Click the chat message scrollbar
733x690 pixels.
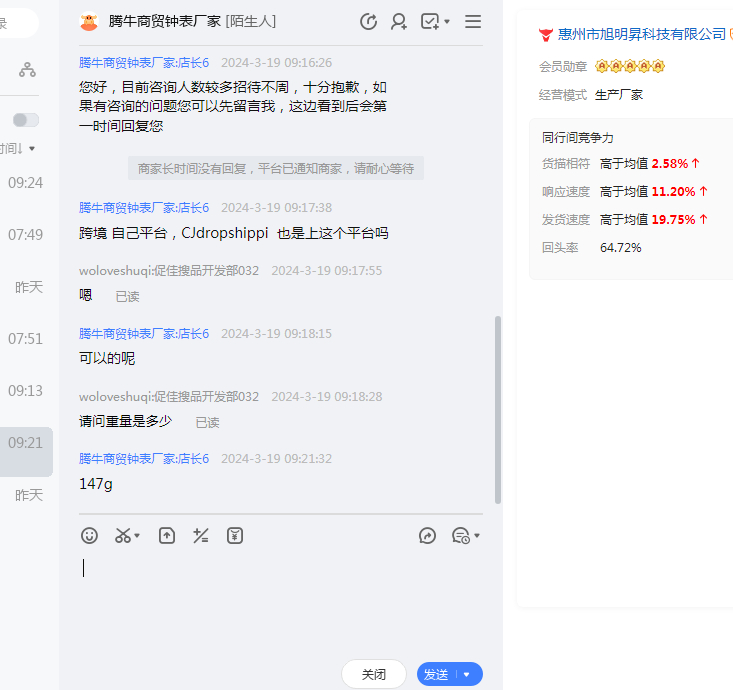coord(498,410)
